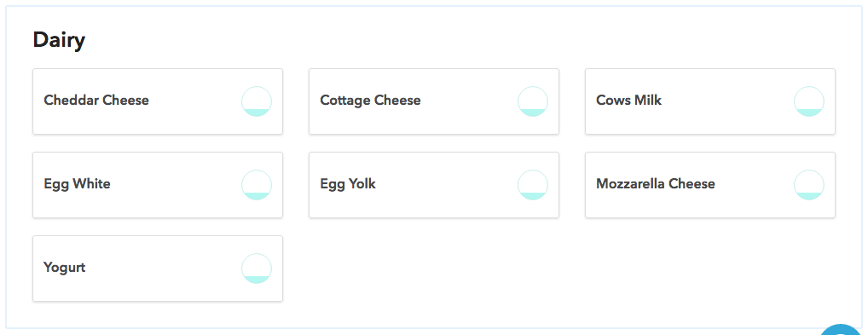This screenshot has height=335, width=868.
Task: Click the Yogurt level indicator circle
Action: coord(257,269)
